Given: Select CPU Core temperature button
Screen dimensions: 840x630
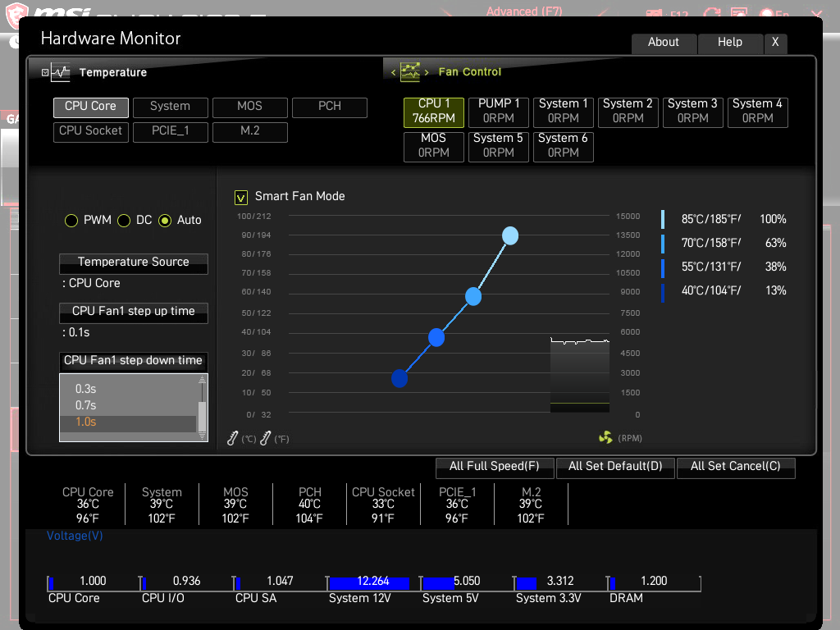Looking at the screenshot, I should 91,107.
